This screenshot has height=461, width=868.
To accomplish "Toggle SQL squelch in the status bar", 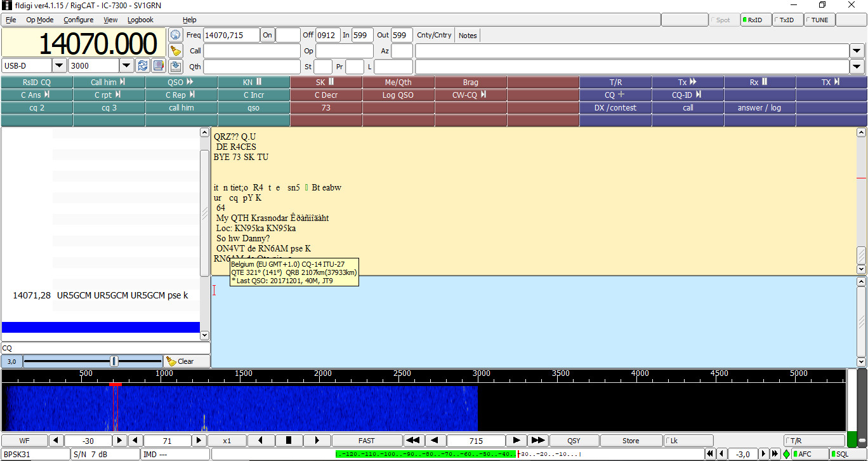I will [x=848, y=454].
